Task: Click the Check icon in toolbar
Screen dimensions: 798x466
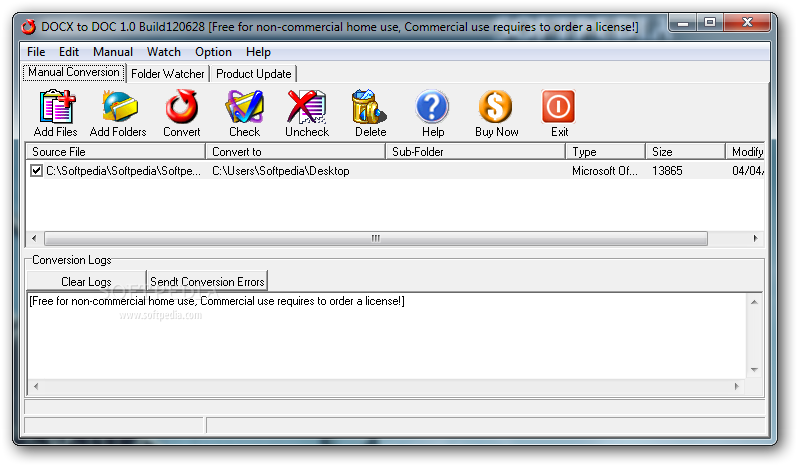Action: (245, 107)
